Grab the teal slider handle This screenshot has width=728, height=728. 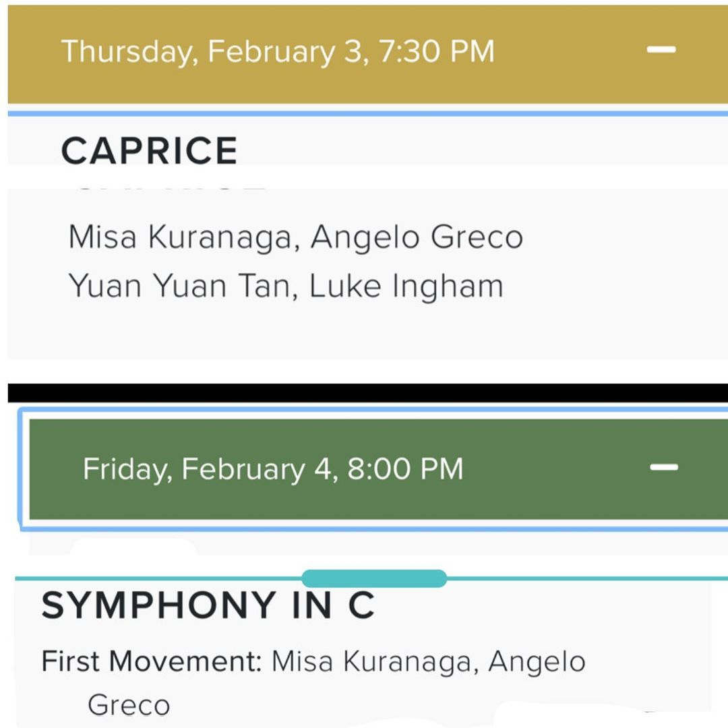tap(374, 578)
